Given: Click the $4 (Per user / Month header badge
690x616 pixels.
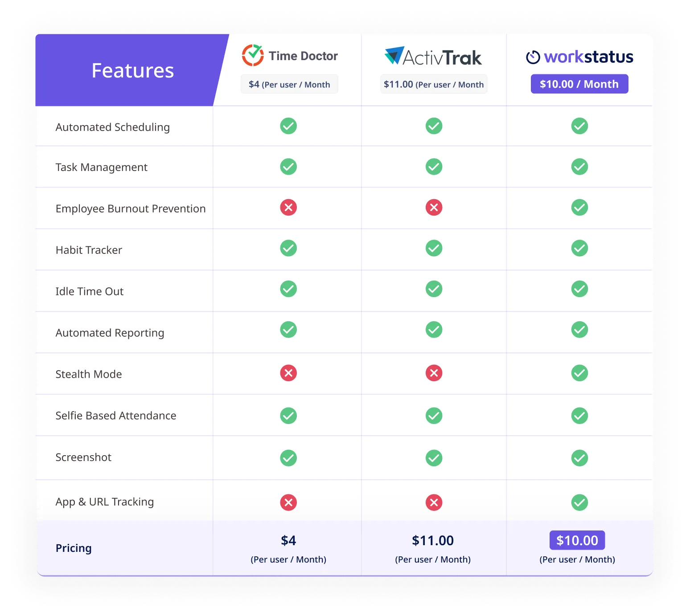Looking at the screenshot, I should (x=289, y=84).
